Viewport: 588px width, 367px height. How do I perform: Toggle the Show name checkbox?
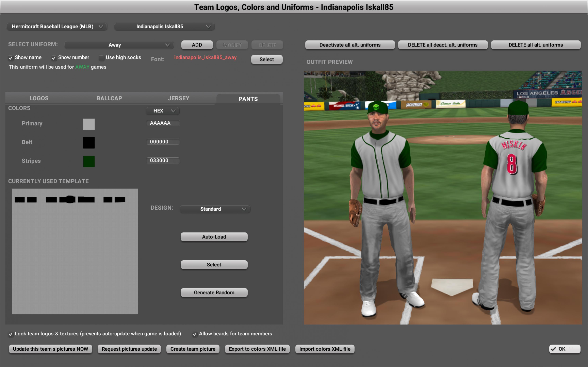pos(10,58)
